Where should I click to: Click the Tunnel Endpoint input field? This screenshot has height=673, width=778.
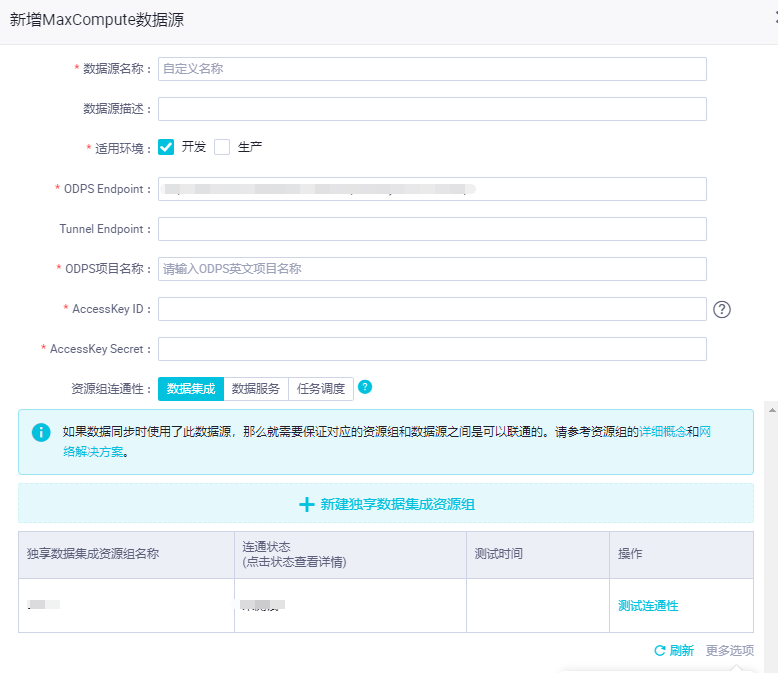point(432,229)
